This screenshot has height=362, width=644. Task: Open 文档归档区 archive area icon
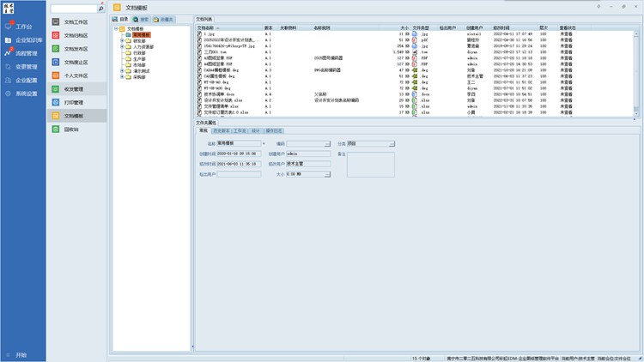click(57, 35)
